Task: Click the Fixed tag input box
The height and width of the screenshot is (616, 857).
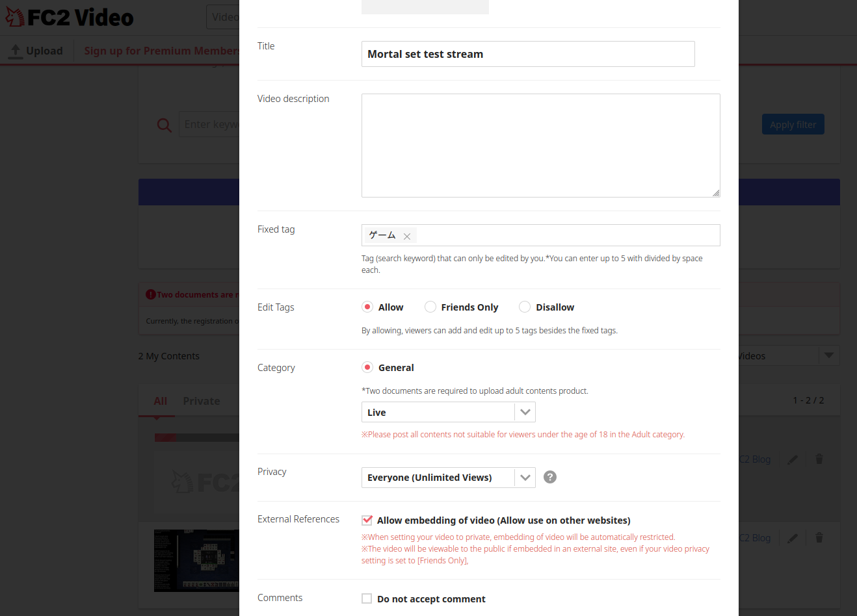Action: click(x=541, y=235)
